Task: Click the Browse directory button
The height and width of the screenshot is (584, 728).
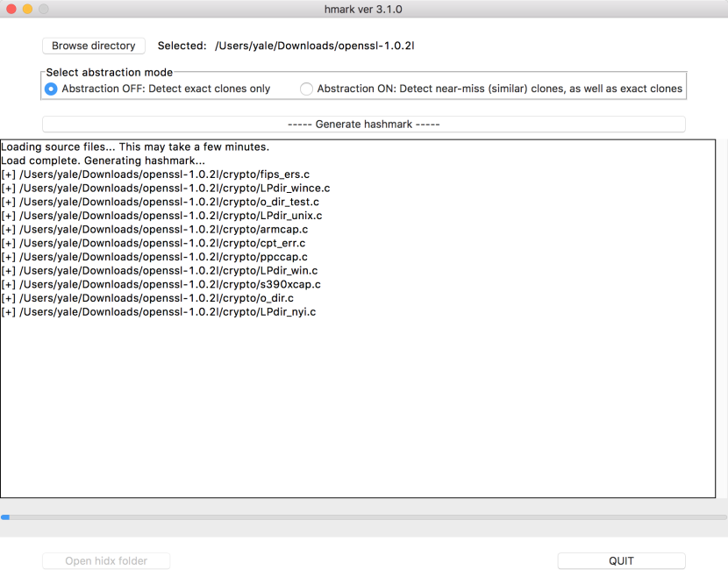Action: pos(93,46)
